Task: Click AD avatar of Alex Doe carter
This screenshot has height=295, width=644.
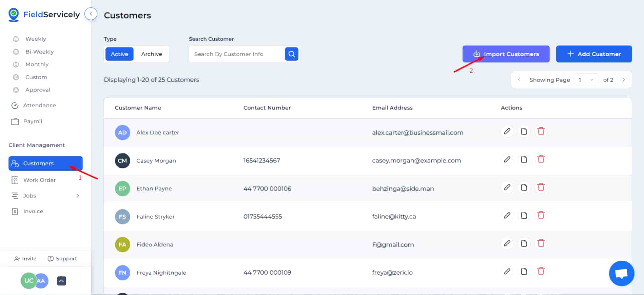Action: (x=122, y=132)
